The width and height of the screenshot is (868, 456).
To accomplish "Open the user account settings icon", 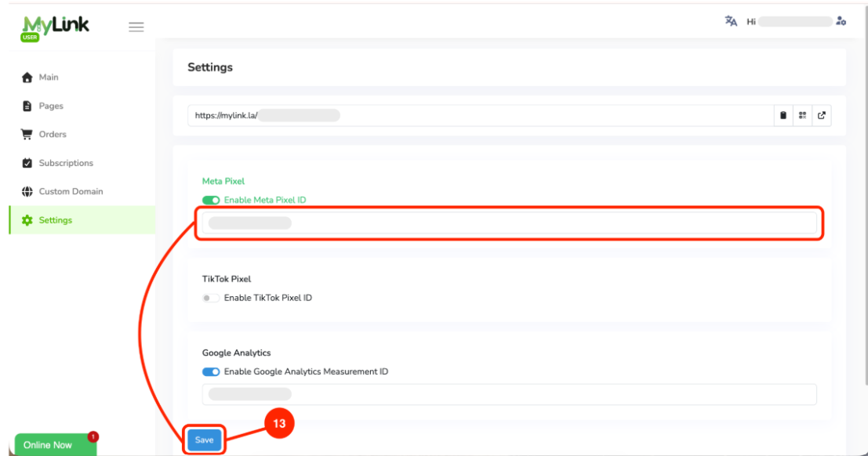I will click(x=841, y=21).
